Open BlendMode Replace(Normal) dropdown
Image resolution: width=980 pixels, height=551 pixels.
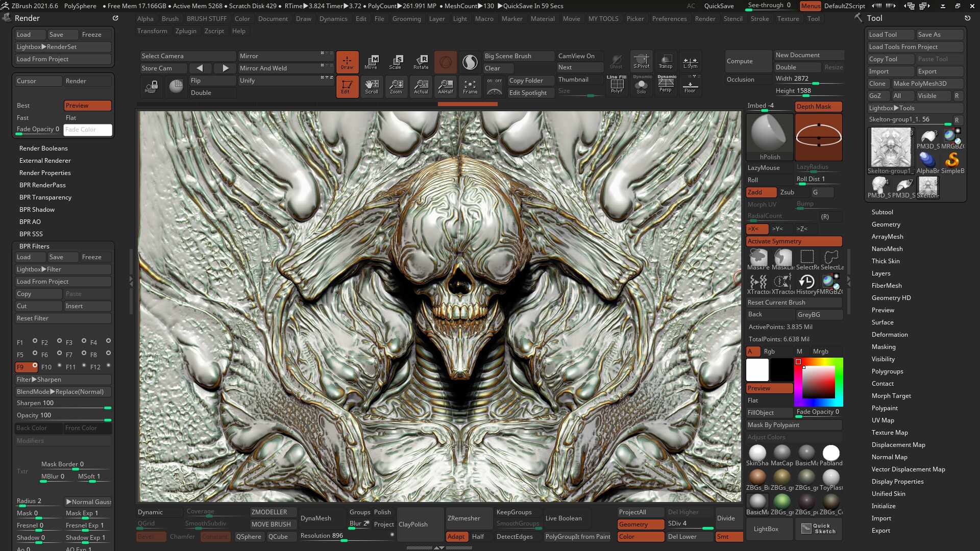63,392
